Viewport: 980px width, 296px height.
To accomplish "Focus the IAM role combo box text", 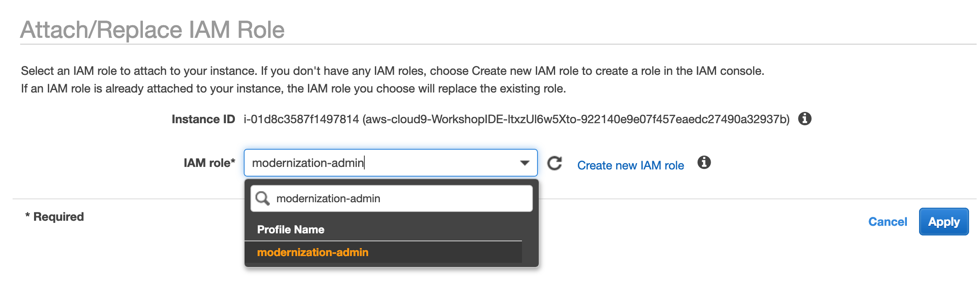I will [391, 163].
